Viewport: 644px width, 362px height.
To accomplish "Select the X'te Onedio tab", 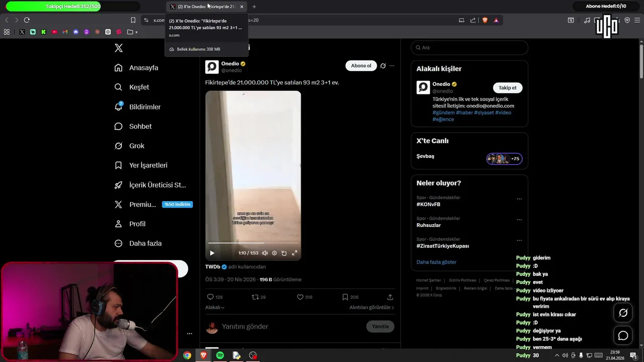I will pos(206,7).
